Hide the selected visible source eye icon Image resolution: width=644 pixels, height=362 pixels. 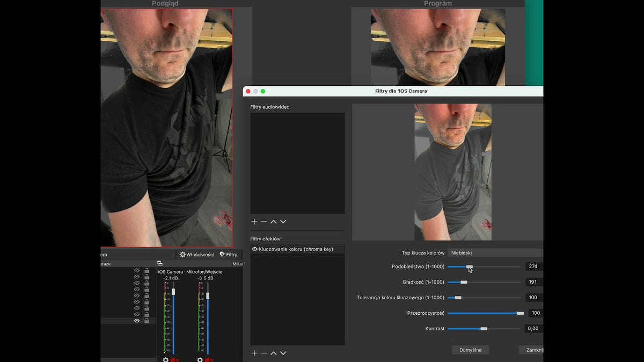[x=137, y=321]
